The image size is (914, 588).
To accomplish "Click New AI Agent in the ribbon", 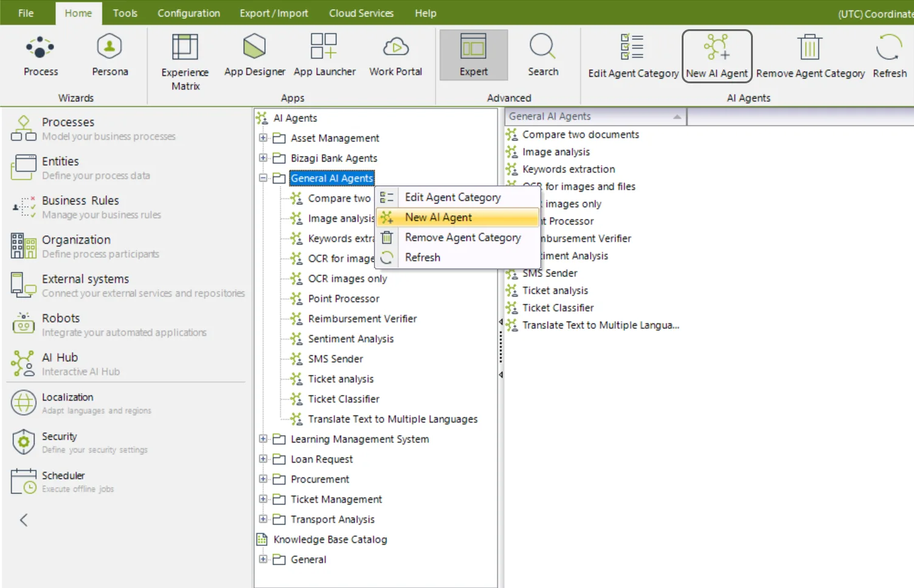I will 717,56.
